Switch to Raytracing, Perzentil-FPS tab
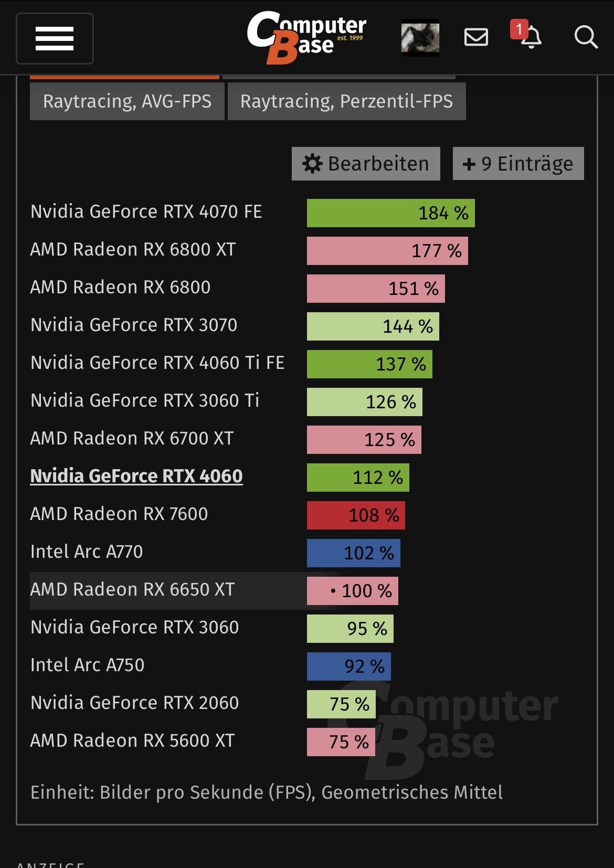614x868 pixels. (x=346, y=101)
